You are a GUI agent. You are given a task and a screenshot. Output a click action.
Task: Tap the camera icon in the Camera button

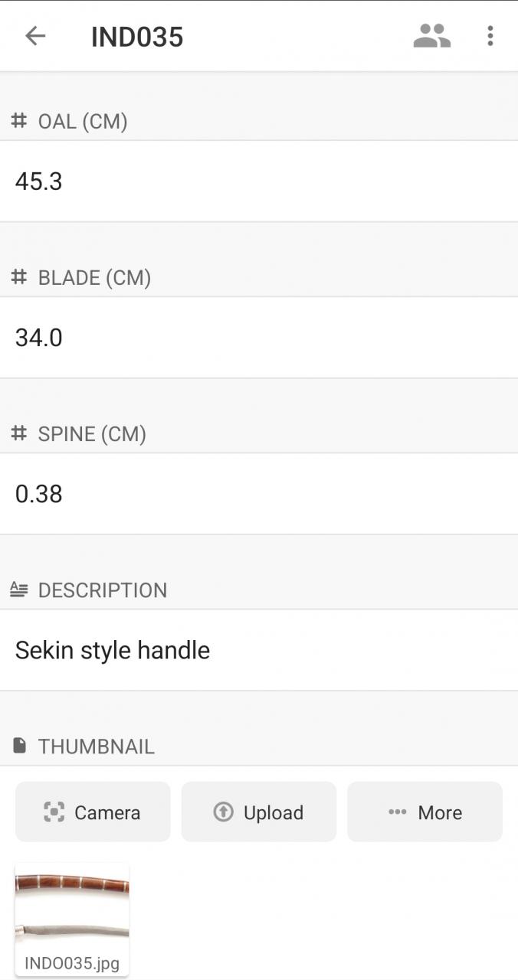(54, 812)
